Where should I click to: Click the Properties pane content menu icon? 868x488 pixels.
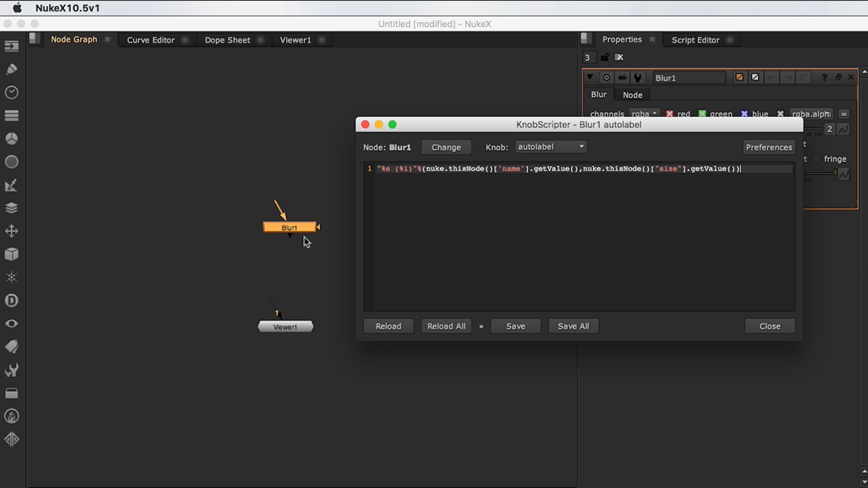pos(586,38)
